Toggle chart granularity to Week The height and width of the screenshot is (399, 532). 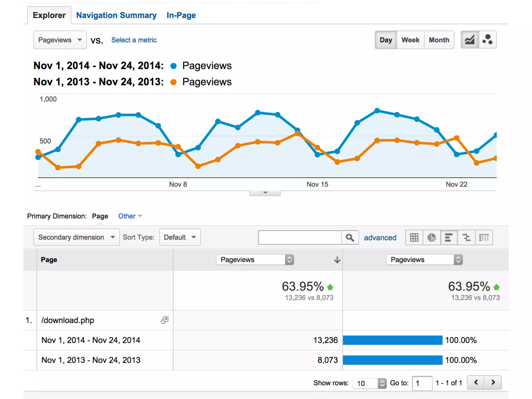[x=410, y=40]
